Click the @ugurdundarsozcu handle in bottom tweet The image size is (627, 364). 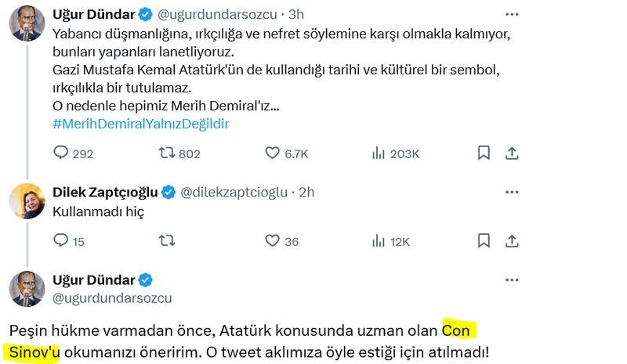coord(111,297)
